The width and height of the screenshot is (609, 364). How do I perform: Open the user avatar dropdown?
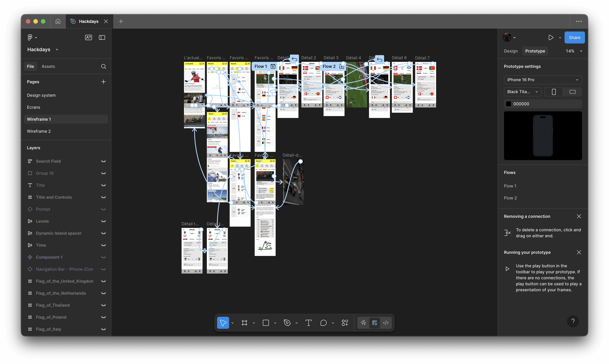(509, 37)
